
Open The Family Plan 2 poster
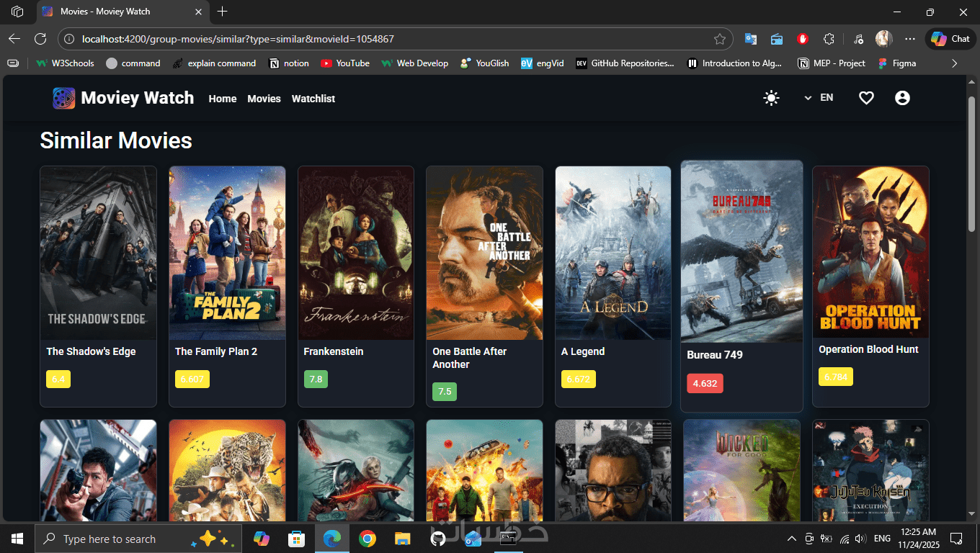[x=227, y=253]
